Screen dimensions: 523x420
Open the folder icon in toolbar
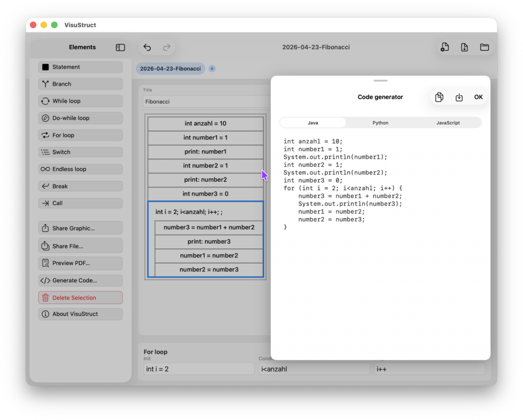[x=484, y=48]
